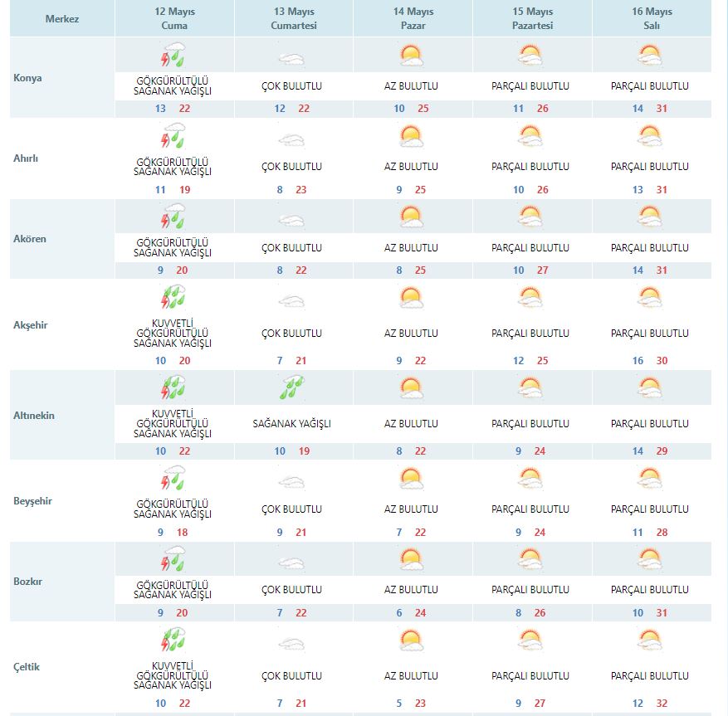Click Konya partly cloudy icon on Salı
The image size is (728, 716).
(x=651, y=56)
